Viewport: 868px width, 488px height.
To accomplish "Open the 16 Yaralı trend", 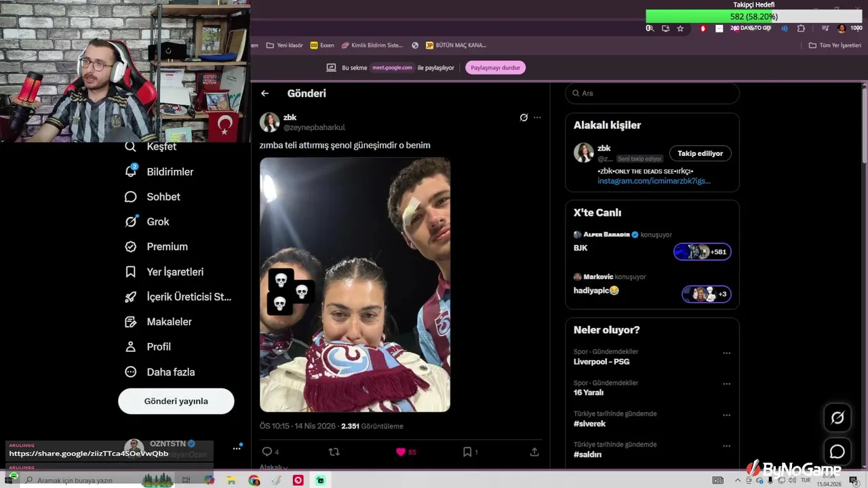I will (589, 392).
